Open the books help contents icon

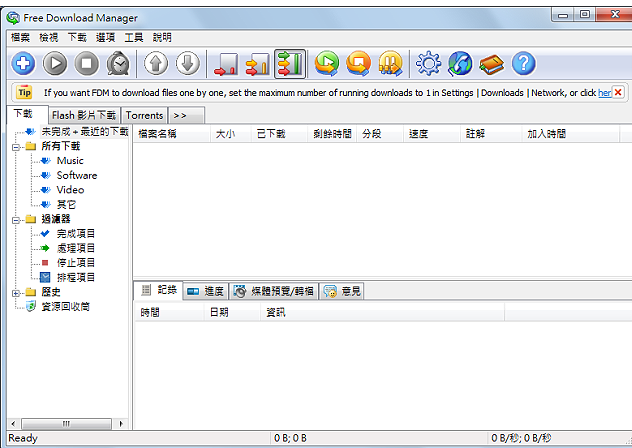[492, 65]
